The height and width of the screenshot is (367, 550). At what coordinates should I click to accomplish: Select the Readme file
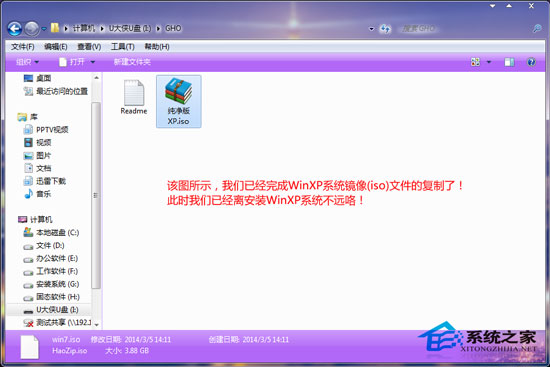(134, 98)
